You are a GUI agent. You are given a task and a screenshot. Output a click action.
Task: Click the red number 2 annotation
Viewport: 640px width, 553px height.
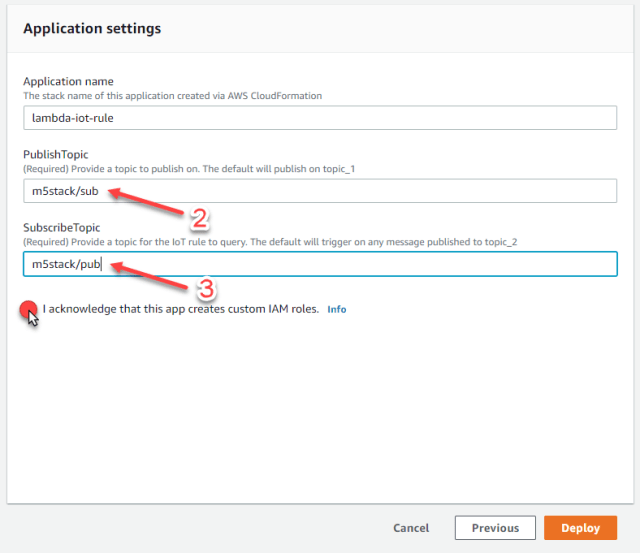pos(198,217)
